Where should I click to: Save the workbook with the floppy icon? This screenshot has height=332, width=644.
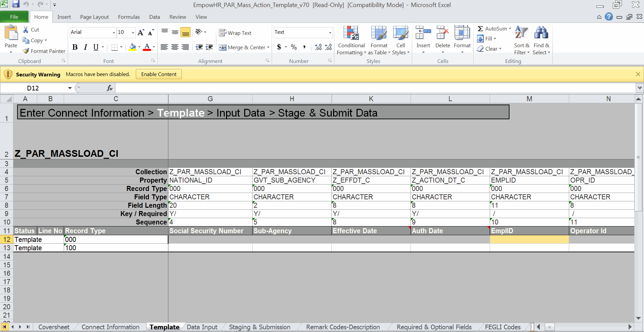[x=15, y=5]
